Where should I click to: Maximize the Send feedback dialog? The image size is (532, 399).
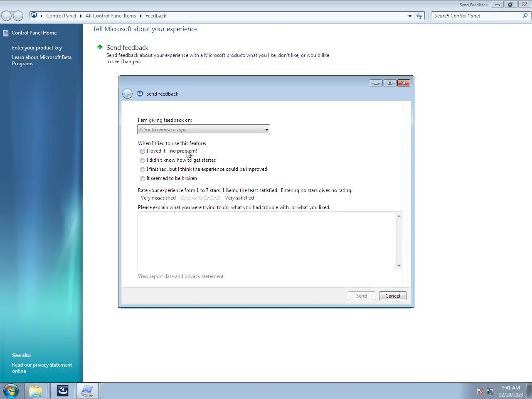click(x=390, y=83)
